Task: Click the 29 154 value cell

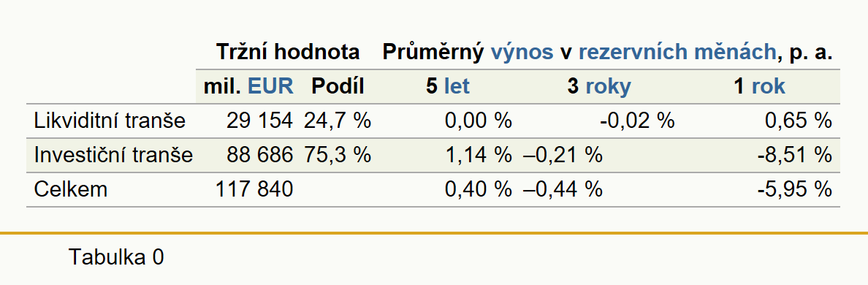Action: [259, 121]
